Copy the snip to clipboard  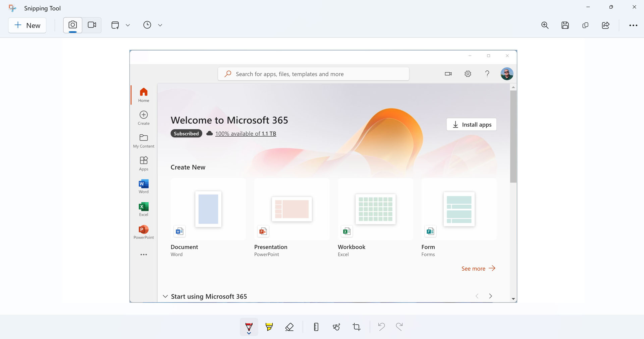pyautogui.click(x=585, y=25)
